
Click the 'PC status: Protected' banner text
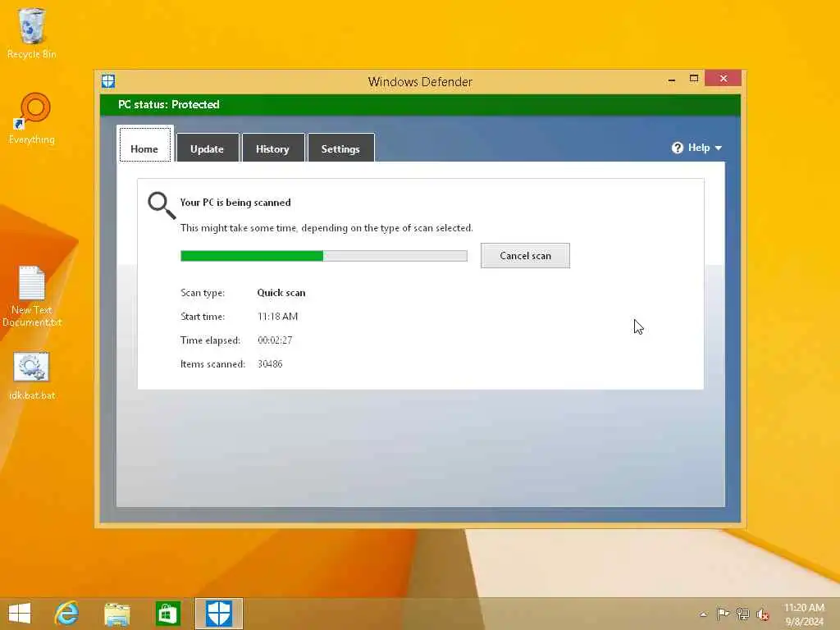[169, 104]
